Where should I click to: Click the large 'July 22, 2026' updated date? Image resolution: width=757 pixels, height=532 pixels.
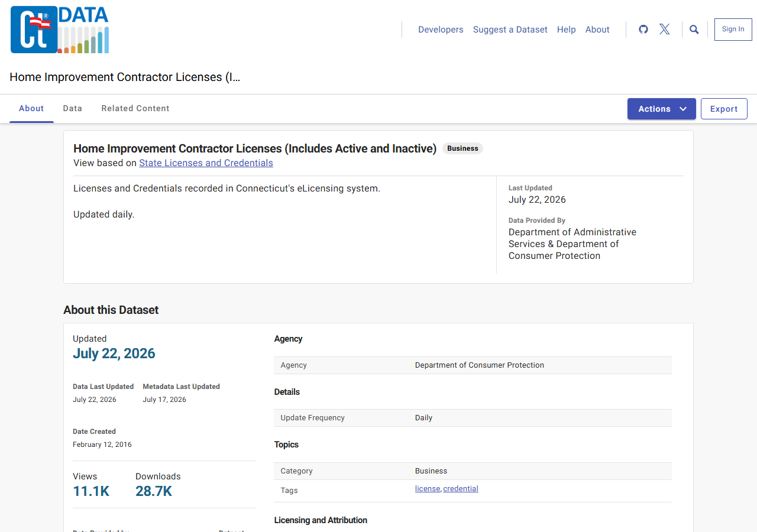114,353
